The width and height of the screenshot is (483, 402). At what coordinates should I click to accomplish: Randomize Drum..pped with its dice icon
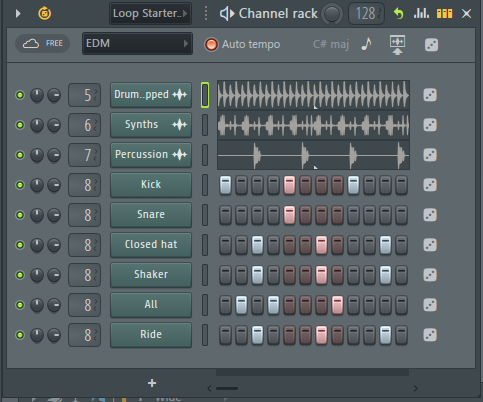click(x=430, y=95)
